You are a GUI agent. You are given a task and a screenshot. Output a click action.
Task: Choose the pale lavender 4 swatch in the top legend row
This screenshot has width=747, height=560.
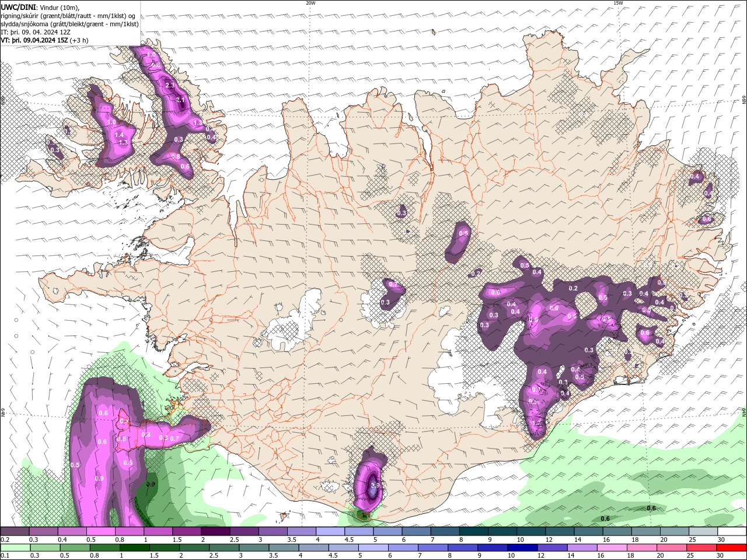(x=329, y=531)
